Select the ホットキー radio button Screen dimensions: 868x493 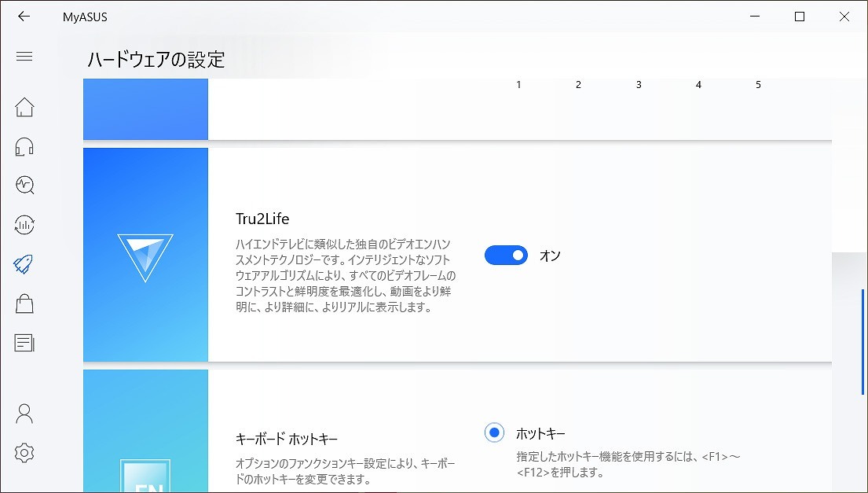pyautogui.click(x=494, y=432)
